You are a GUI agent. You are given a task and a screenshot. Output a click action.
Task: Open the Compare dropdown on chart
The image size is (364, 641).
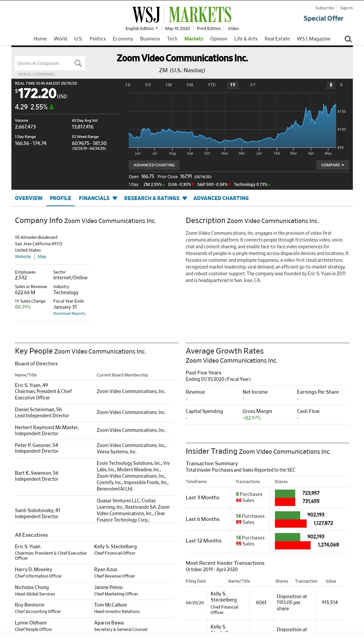pyautogui.click(x=333, y=165)
